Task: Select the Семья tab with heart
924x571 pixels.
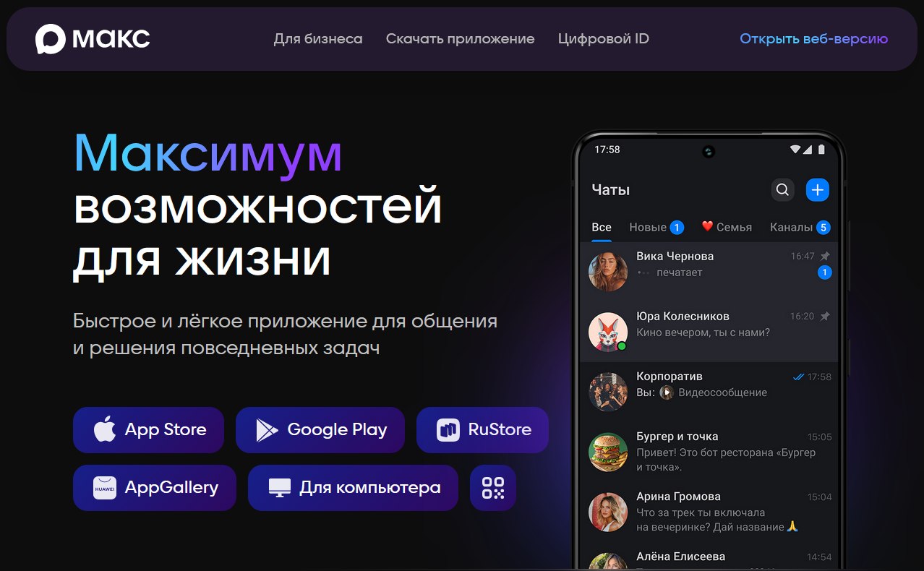Action: (727, 227)
